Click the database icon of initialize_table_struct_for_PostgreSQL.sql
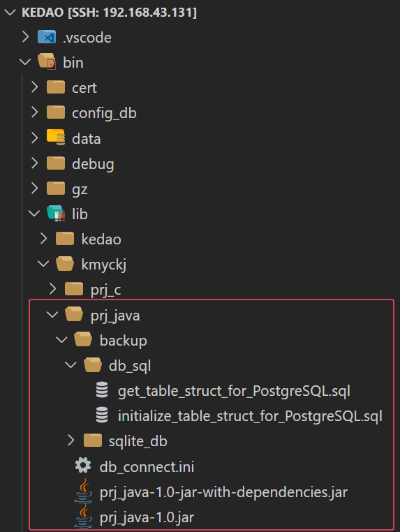The width and height of the screenshot is (400, 532). click(102, 415)
